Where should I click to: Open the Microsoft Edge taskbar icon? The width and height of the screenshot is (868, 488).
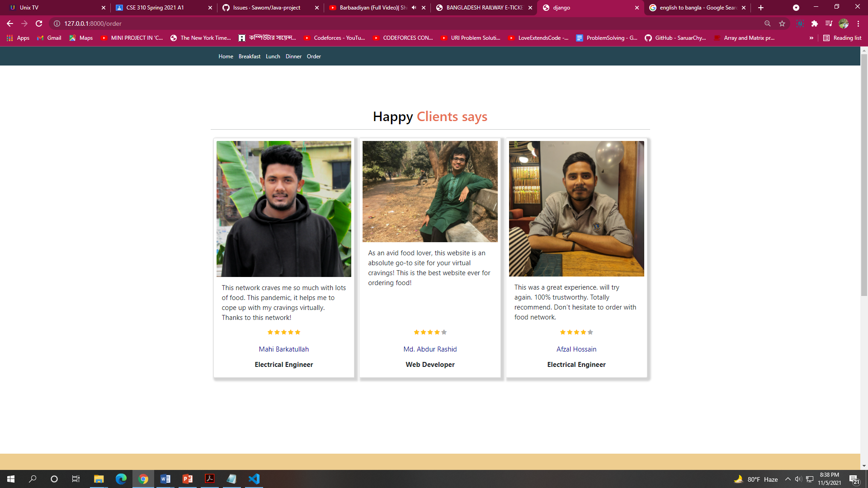(121, 479)
